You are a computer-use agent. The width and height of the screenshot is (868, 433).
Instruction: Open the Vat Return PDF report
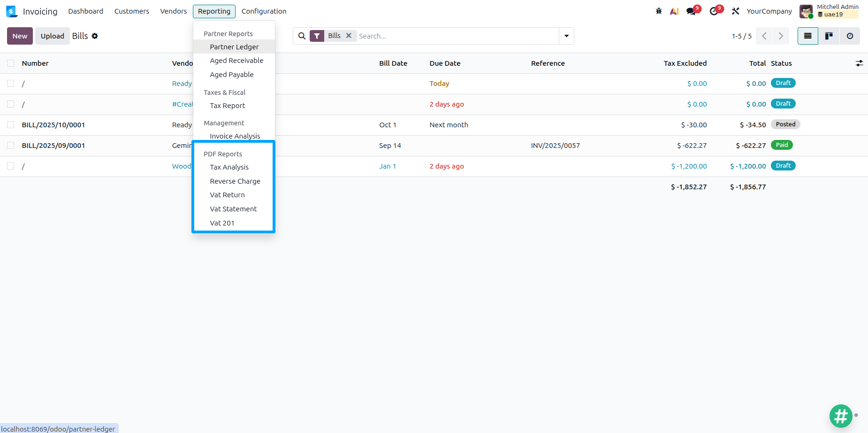pos(227,195)
